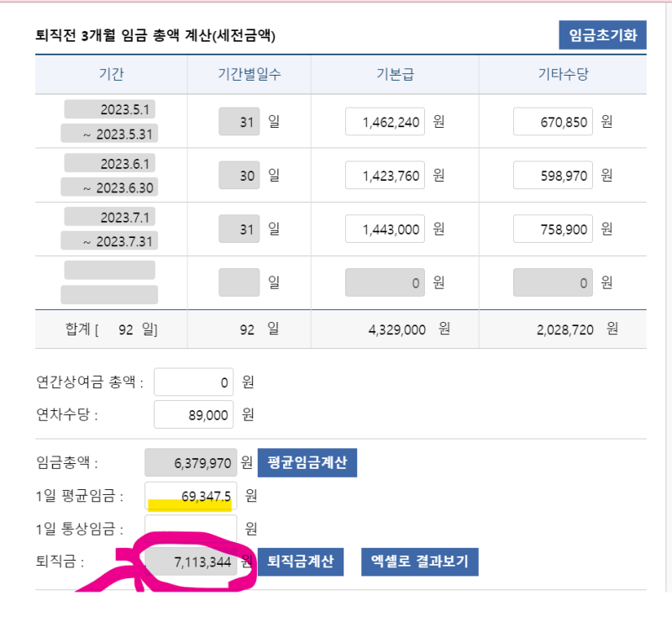Click the 연차수당 field showing 89,000

(x=194, y=414)
